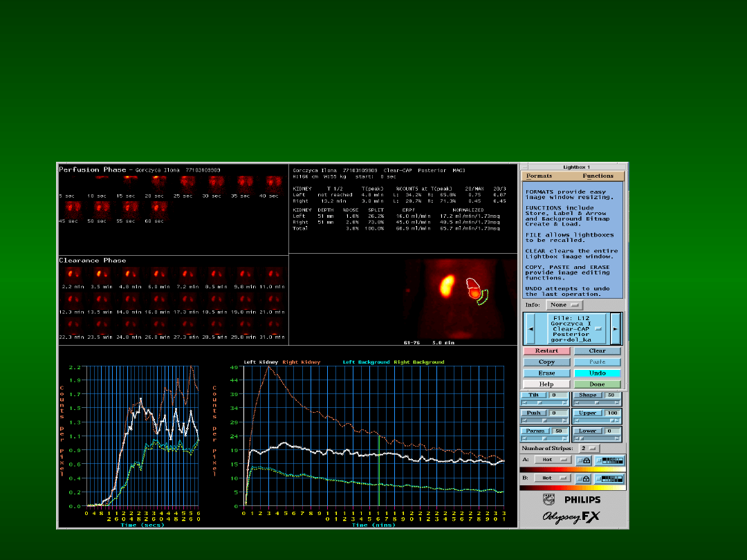Viewport: 747px width, 560px height.
Task: Click the colormap A pattern icon button
Action: coord(609,460)
